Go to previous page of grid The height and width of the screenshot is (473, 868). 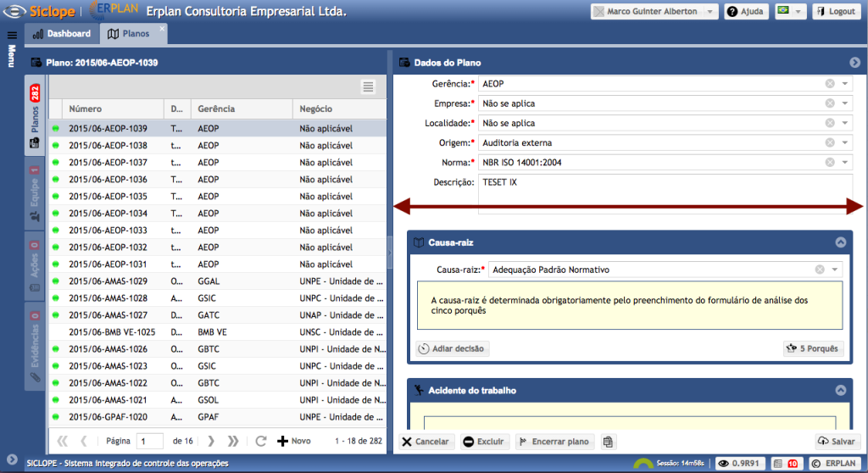(x=84, y=441)
